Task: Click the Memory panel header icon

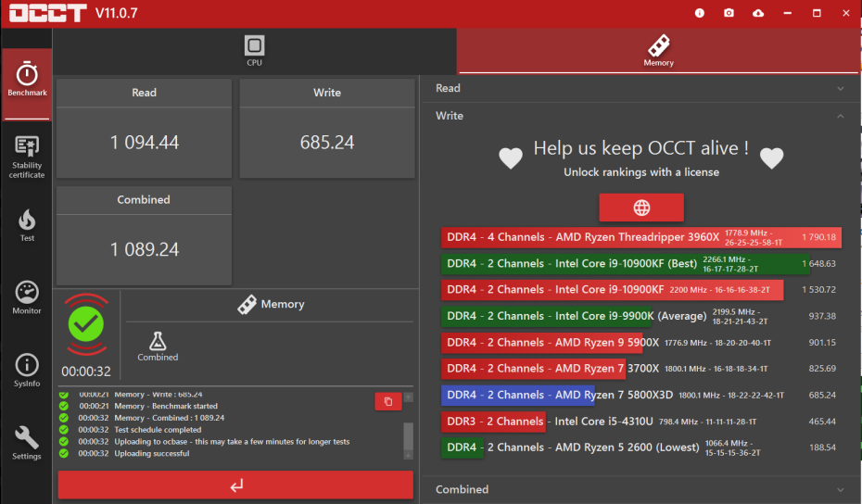Action: [x=247, y=304]
